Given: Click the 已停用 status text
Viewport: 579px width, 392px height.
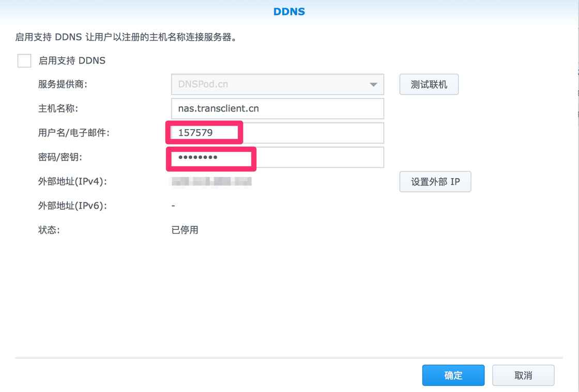Looking at the screenshot, I should coord(185,230).
